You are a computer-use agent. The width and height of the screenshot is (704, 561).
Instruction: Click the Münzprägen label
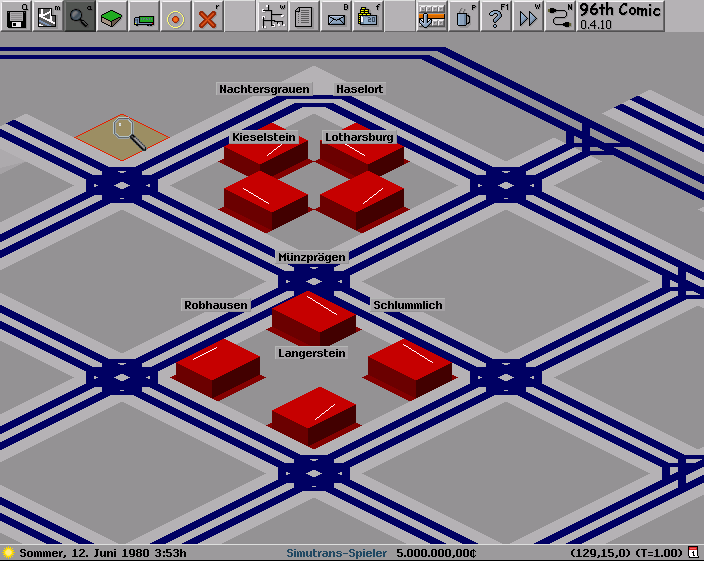pos(312,257)
